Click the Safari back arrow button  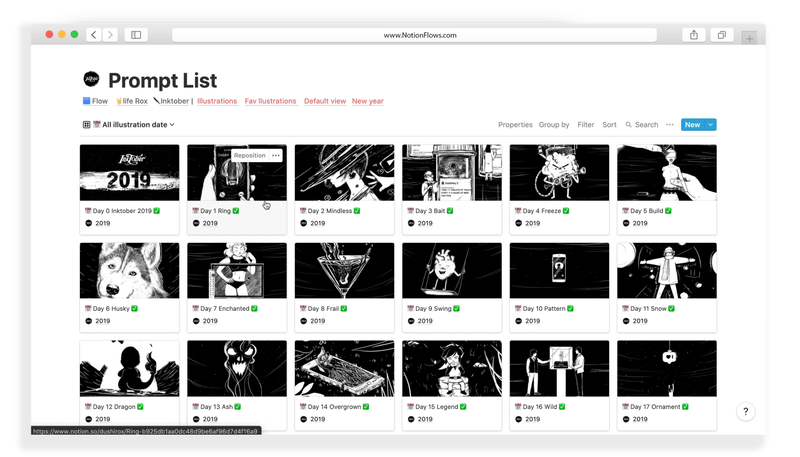[x=94, y=35]
